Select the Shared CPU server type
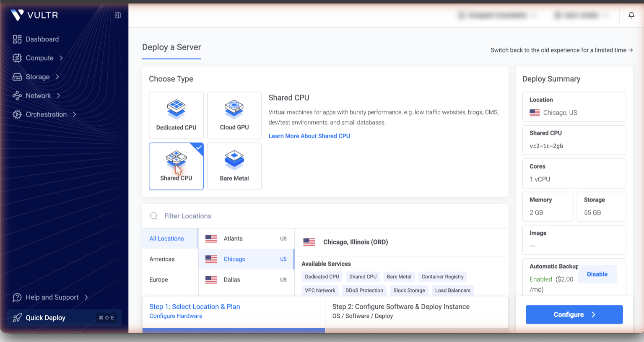 [176, 166]
